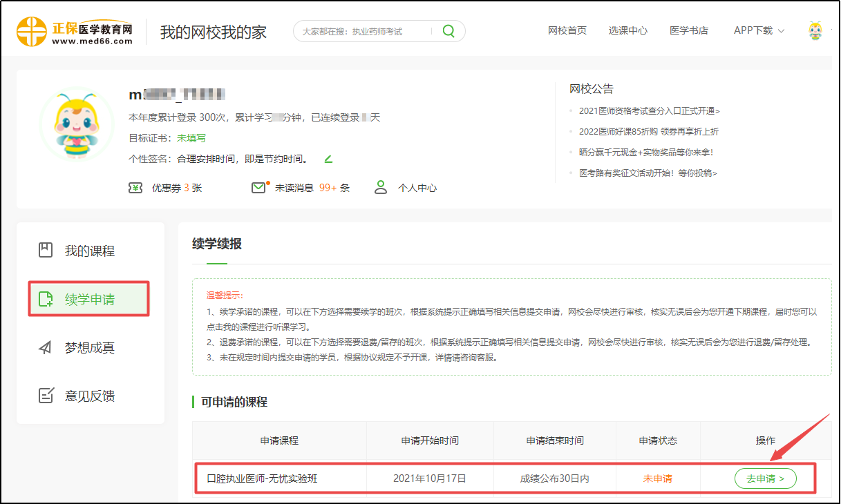The image size is (841, 504).
Task: Open 医学书店 from the navigation bar
Action: (689, 30)
